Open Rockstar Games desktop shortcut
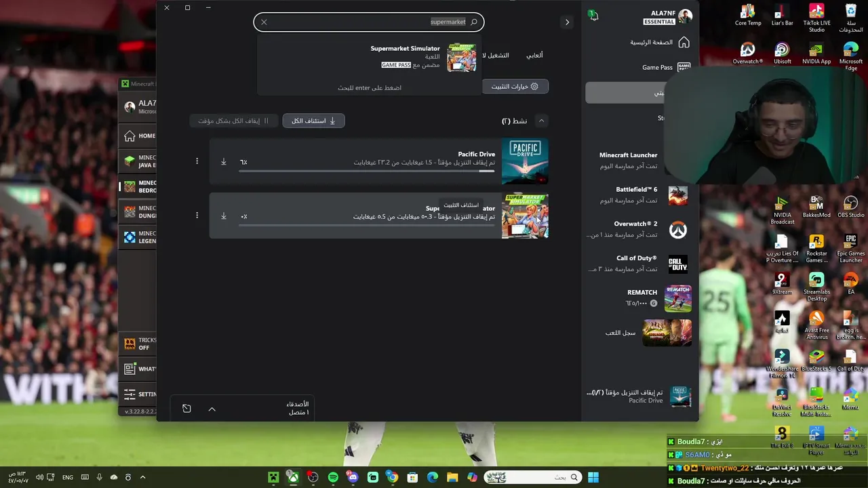Screen dimensions: 868x488 point(816,248)
